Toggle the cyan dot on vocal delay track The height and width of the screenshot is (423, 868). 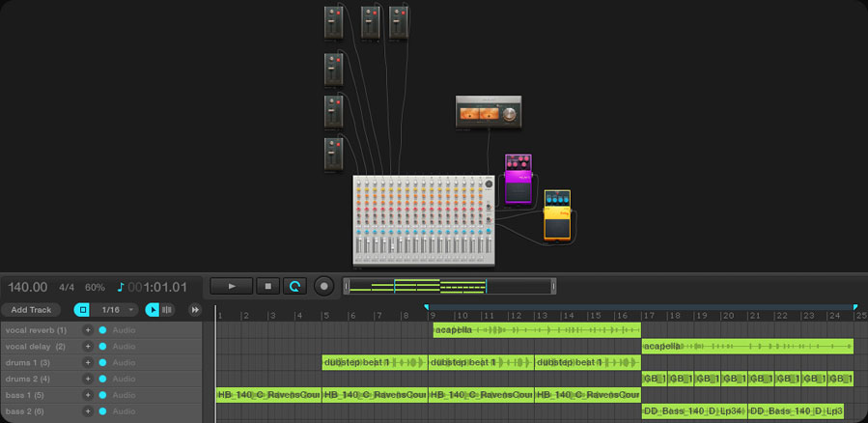tap(102, 347)
